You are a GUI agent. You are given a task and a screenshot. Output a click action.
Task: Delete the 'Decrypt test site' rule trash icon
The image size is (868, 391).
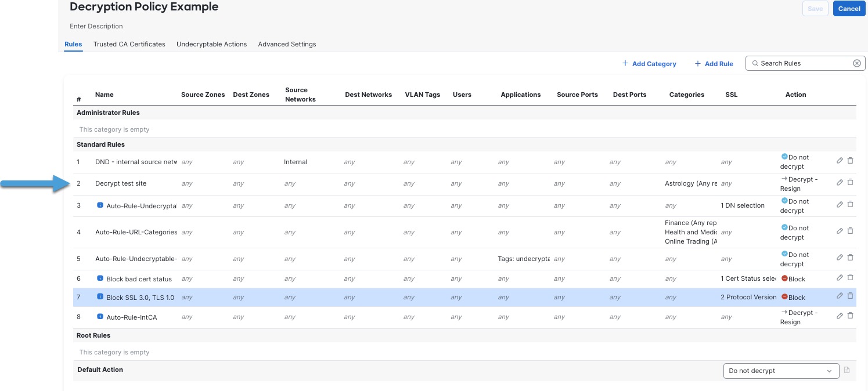(x=850, y=182)
